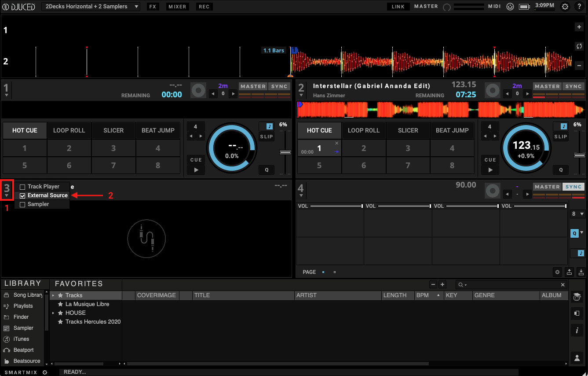Open the DJ Academy graduation cap icon
588x376 pixels.
[x=577, y=297]
